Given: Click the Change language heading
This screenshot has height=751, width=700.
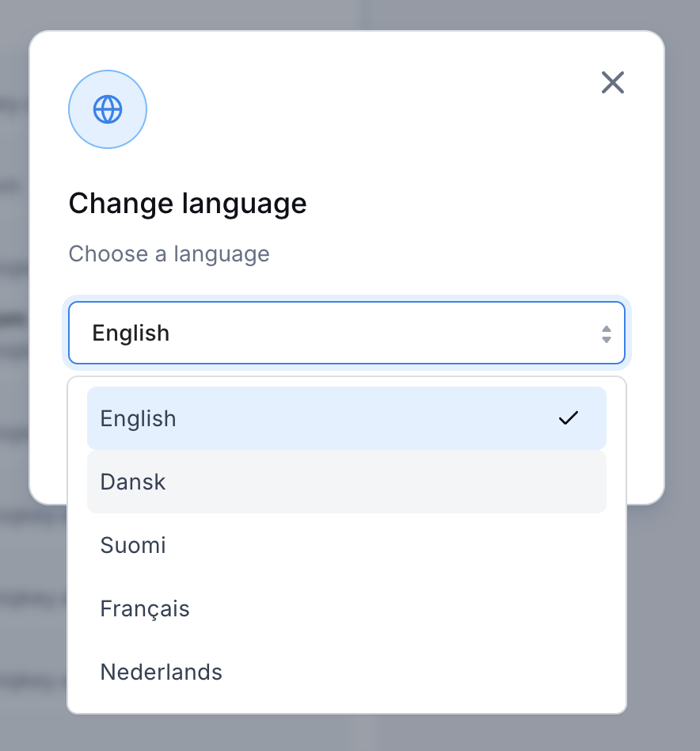Looking at the screenshot, I should click(188, 204).
